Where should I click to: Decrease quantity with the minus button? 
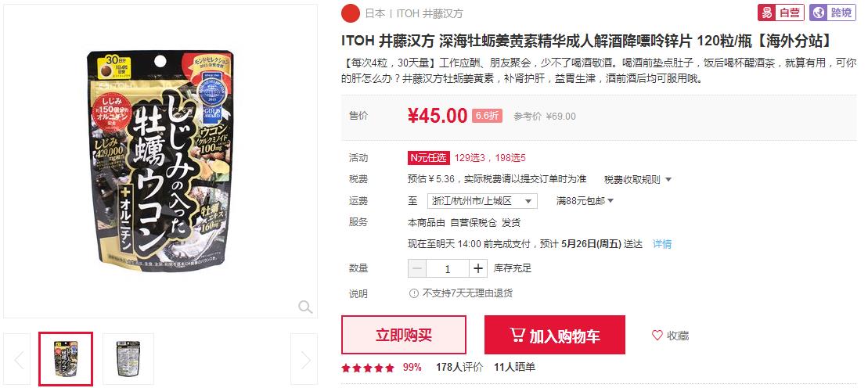pos(417,268)
